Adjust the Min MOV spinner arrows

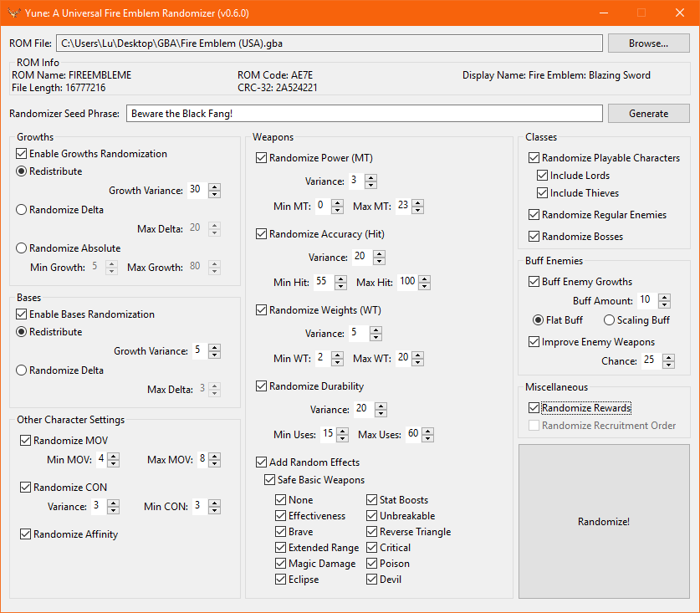(x=114, y=459)
